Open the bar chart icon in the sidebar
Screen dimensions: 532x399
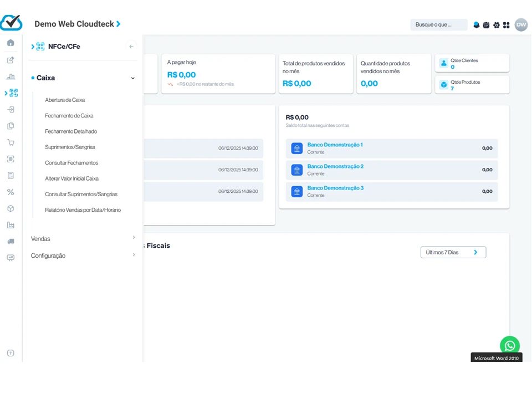(11, 76)
